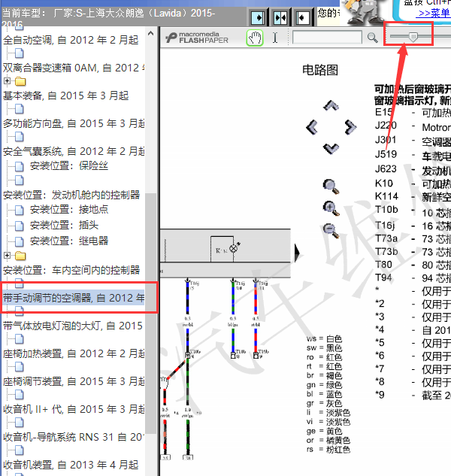Select the text selection cursor tool
451x476 pixels.
point(275,38)
